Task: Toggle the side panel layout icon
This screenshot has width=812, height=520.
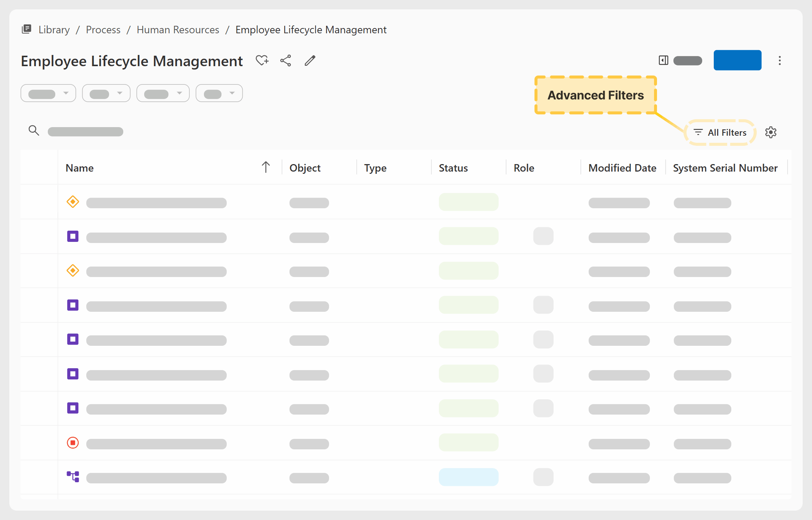Action: coord(663,60)
